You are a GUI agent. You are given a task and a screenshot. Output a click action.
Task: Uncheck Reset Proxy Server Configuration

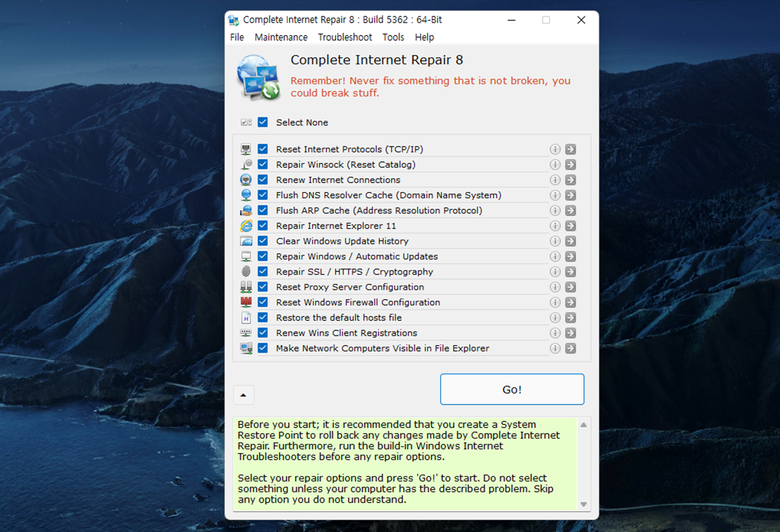coord(263,286)
